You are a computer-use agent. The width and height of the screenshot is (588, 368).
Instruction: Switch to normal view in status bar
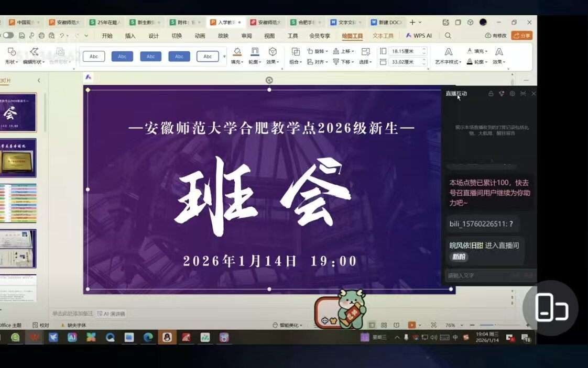coord(372,325)
